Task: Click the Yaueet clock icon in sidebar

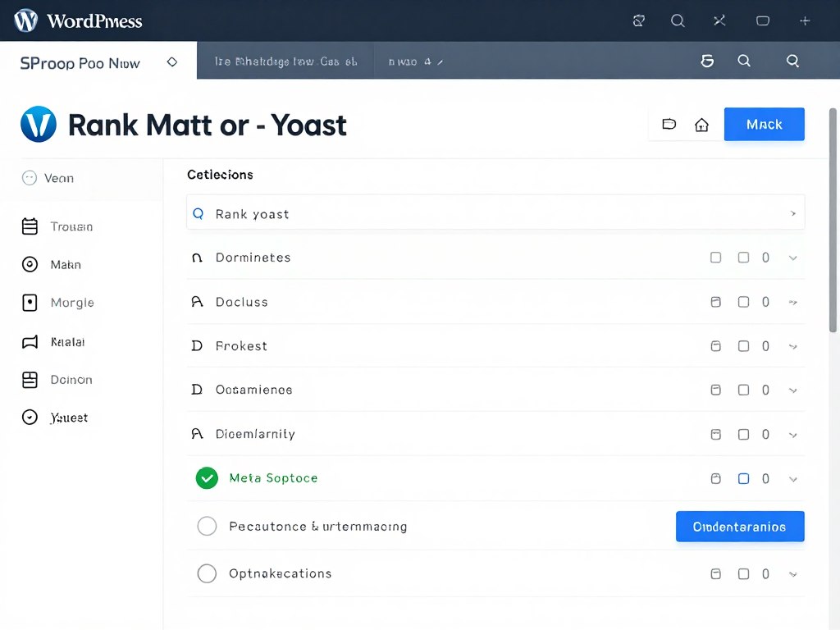Action: pos(30,417)
